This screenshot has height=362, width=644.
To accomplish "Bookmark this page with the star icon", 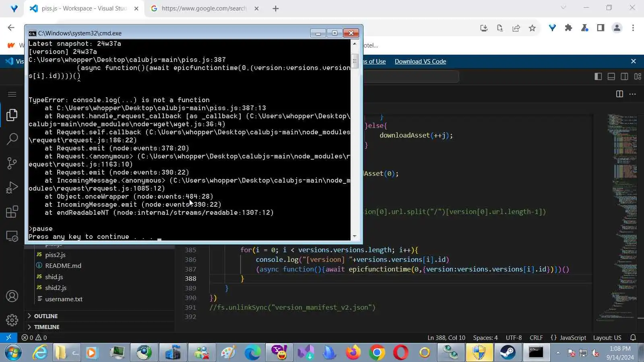I will (x=532, y=28).
